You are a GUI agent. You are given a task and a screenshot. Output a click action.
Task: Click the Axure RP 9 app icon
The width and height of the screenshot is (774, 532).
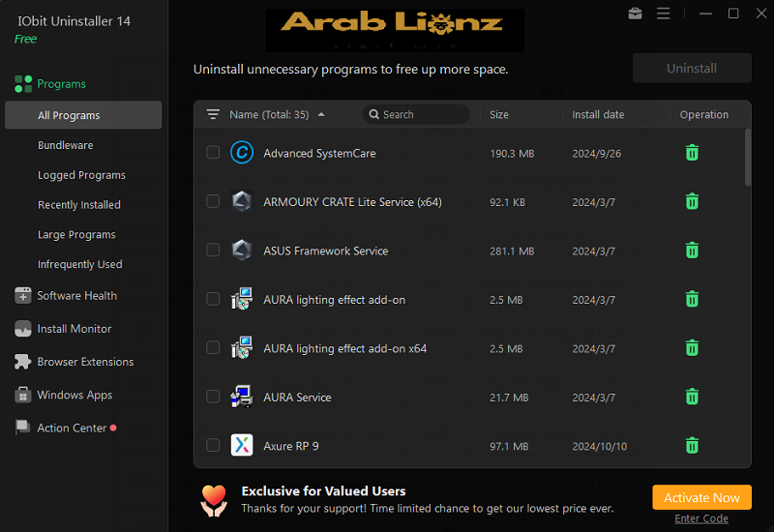point(242,445)
